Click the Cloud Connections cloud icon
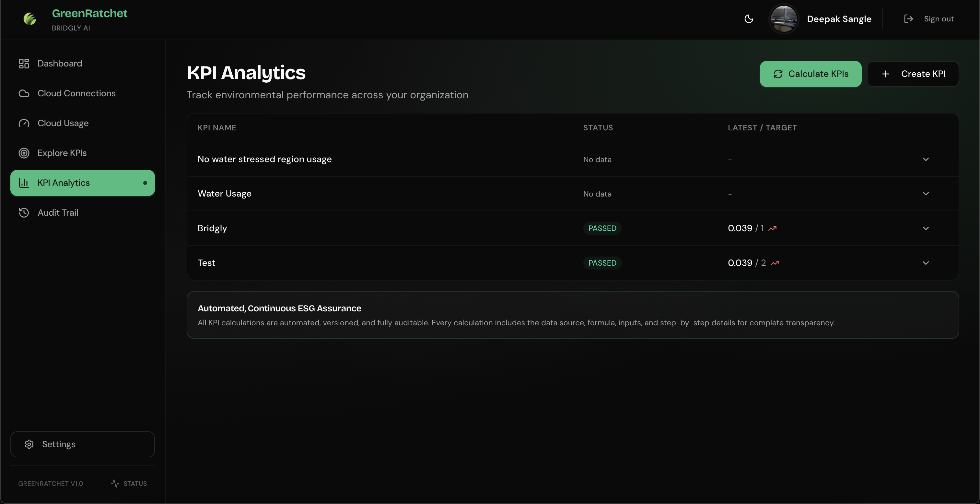Image resolution: width=980 pixels, height=504 pixels. (x=24, y=93)
